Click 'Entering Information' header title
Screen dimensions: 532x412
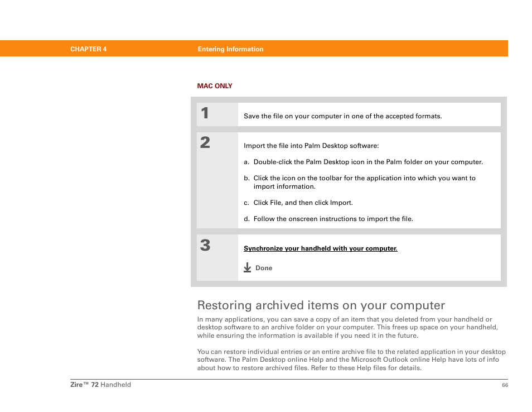click(231, 49)
